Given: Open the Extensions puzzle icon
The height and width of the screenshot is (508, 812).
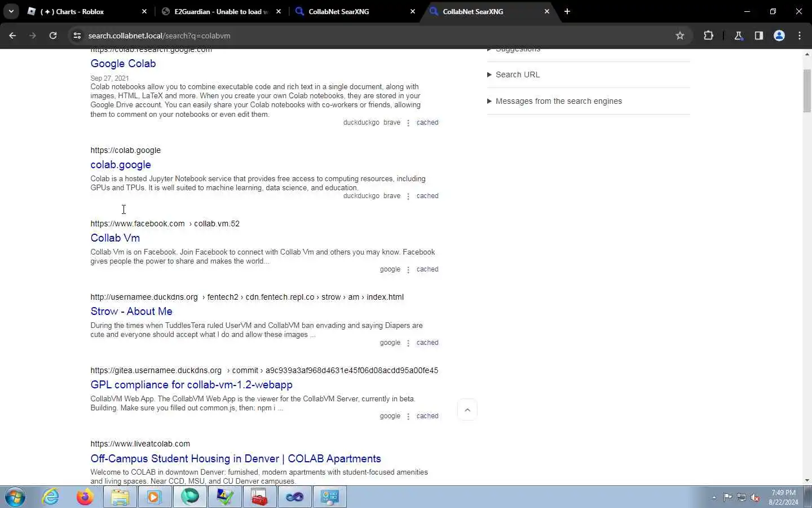Looking at the screenshot, I should [709, 36].
